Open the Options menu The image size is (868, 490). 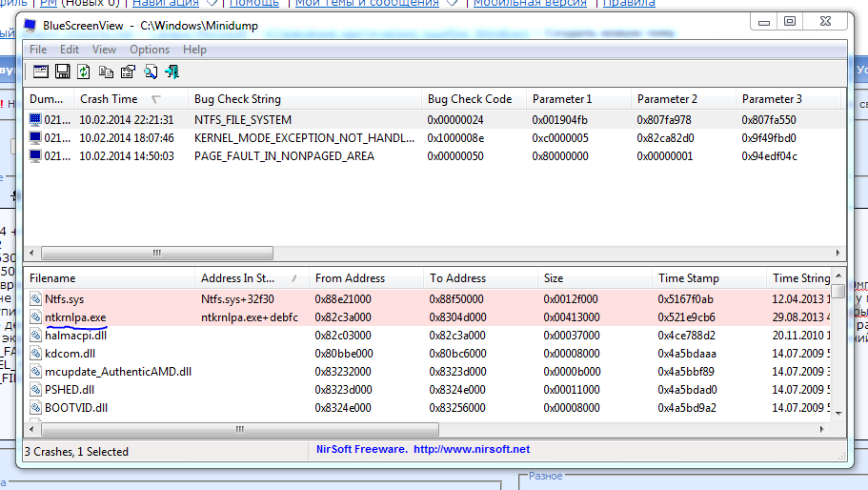(x=150, y=50)
